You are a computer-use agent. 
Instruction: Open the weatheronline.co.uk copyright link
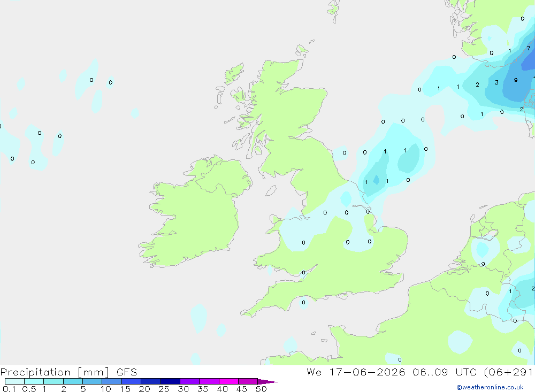[x=490, y=387]
